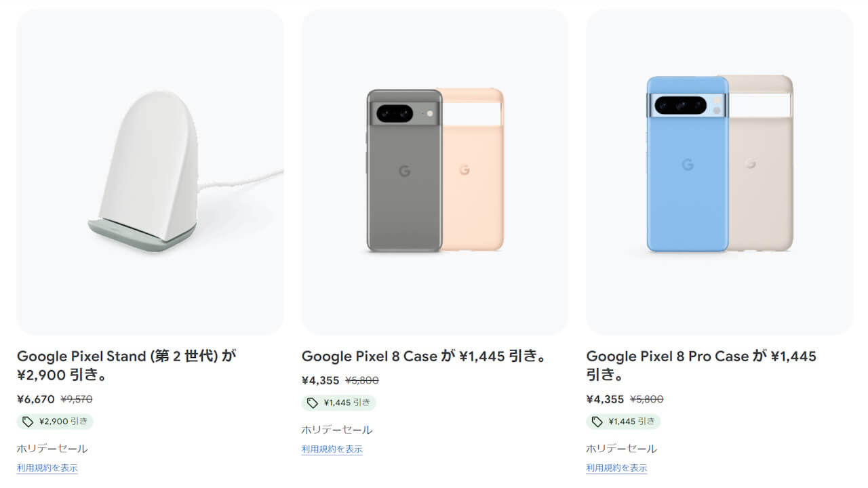Click the ¥1,445 引き badge under Pixel 8 Case

(338, 402)
